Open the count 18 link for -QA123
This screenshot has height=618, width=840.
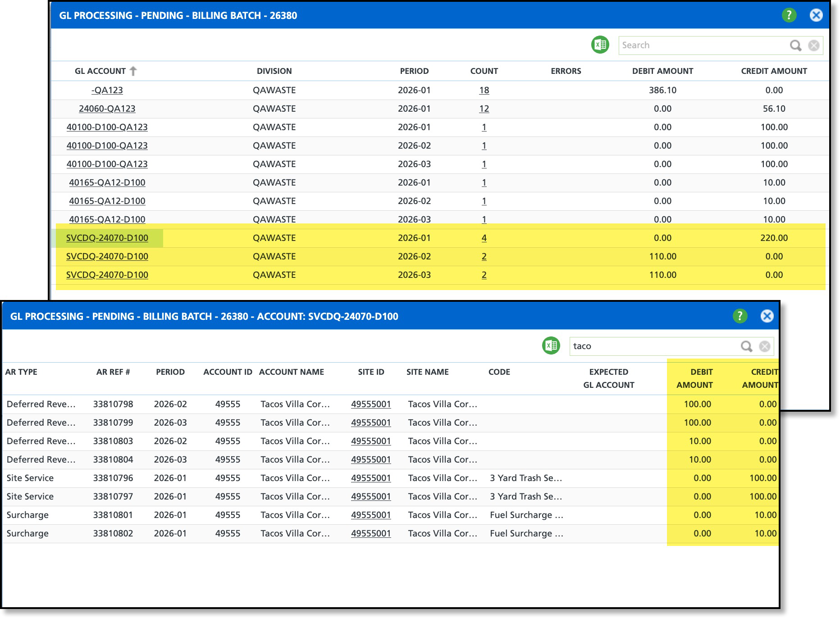(x=484, y=90)
